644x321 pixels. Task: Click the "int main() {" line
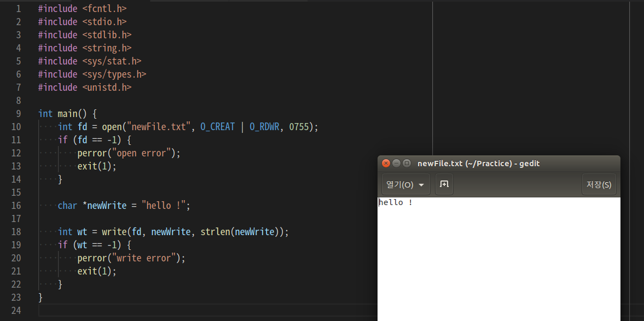[x=67, y=114]
